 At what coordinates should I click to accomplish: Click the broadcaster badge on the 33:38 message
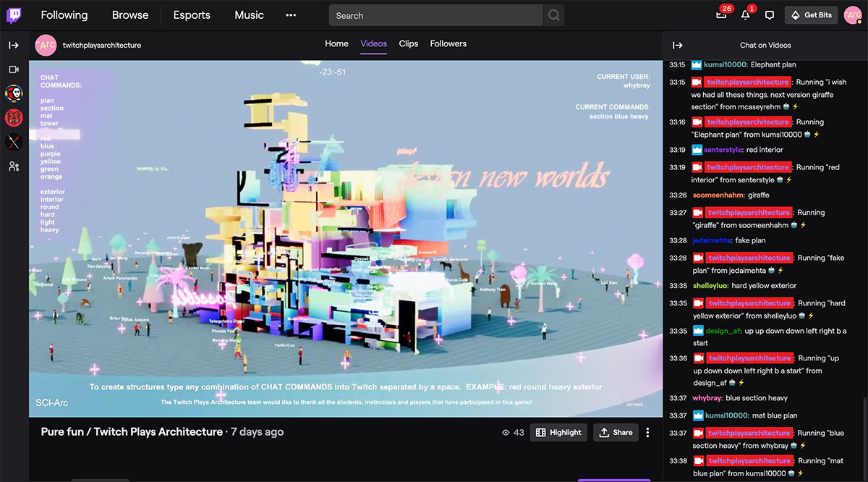[697, 461]
